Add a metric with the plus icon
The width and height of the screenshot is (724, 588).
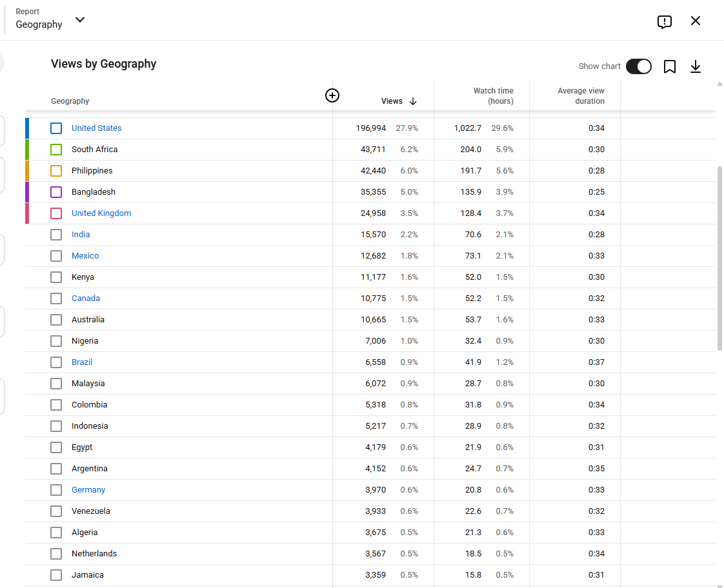click(332, 95)
